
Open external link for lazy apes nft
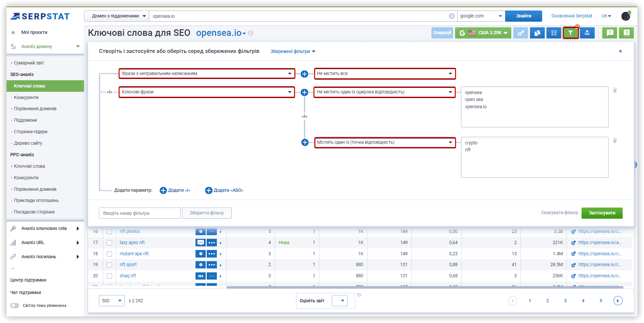(x=573, y=243)
